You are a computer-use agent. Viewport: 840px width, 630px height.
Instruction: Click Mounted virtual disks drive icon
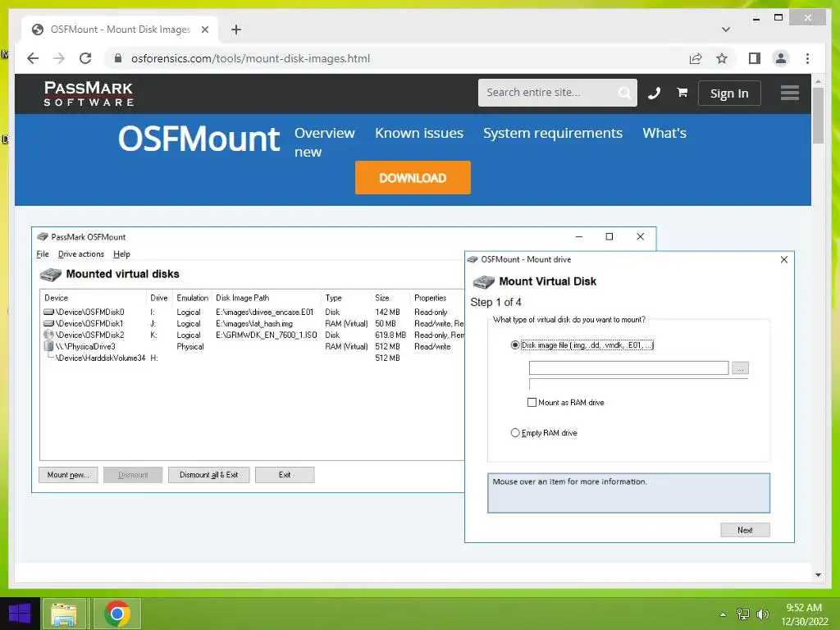50,274
